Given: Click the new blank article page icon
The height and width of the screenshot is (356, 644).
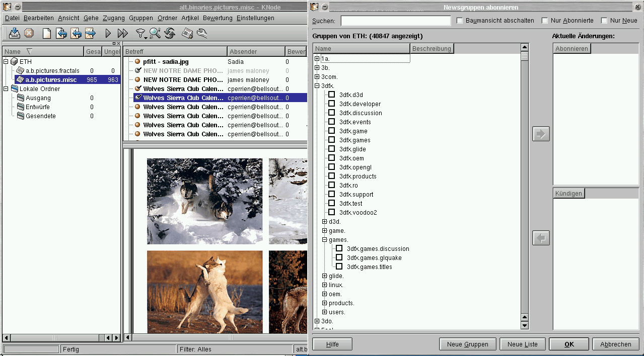Looking at the screenshot, I should point(46,34).
